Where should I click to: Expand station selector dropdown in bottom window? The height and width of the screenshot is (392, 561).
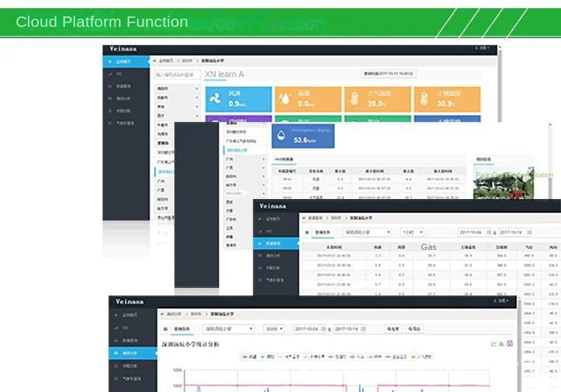point(228,328)
